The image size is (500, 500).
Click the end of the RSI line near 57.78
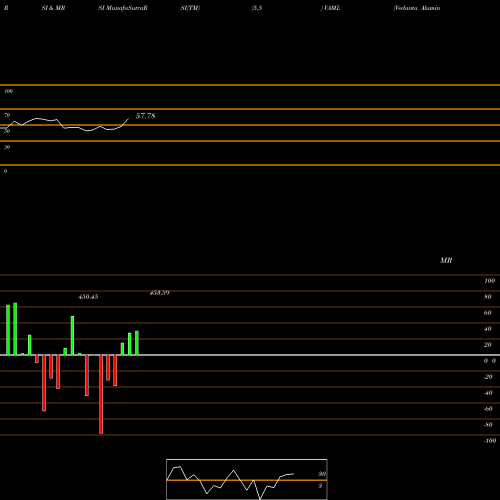click(129, 118)
